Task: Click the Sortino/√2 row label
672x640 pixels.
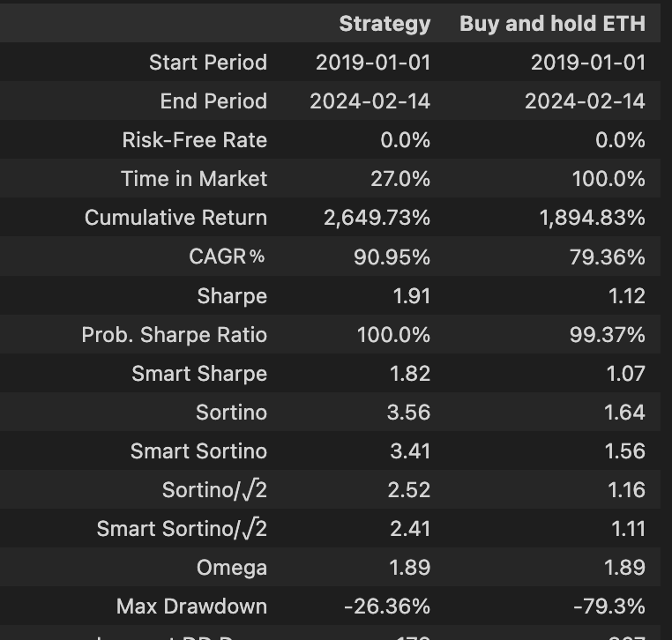Action: tap(214, 490)
